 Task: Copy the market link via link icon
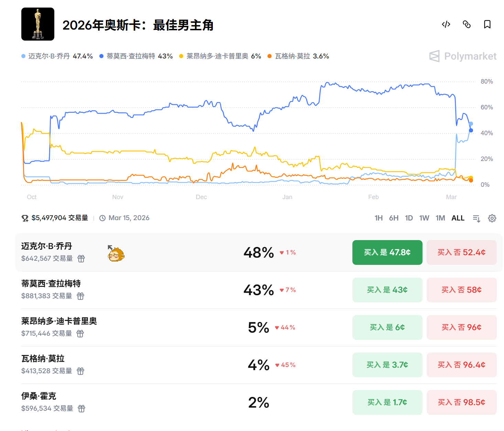pos(467,24)
